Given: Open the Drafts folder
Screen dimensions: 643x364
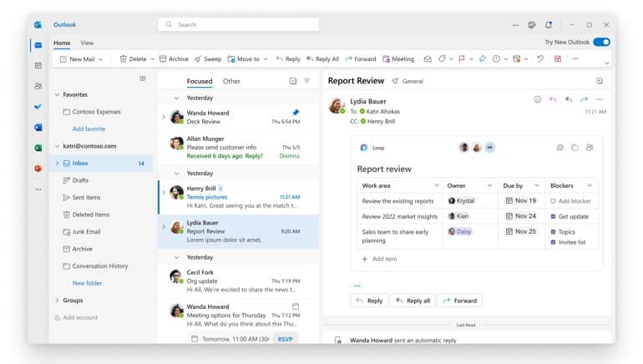Looking at the screenshot, I should [80, 180].
